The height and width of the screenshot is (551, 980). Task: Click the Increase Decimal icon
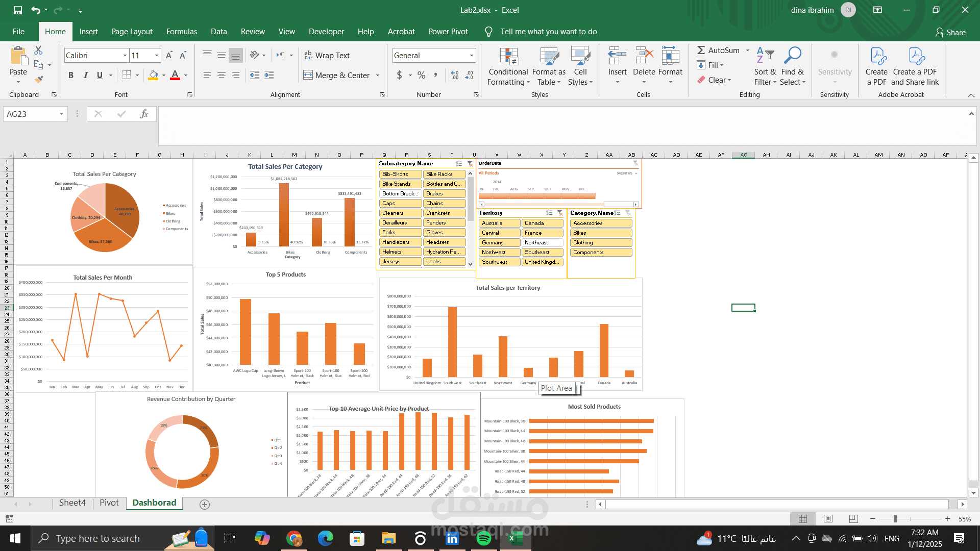tap(455, 75)
